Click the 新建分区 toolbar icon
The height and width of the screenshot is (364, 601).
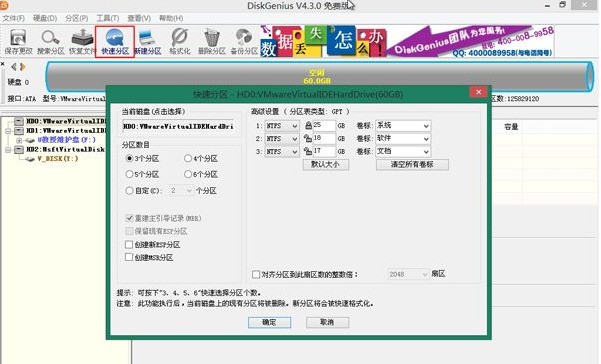pos(148,41)
